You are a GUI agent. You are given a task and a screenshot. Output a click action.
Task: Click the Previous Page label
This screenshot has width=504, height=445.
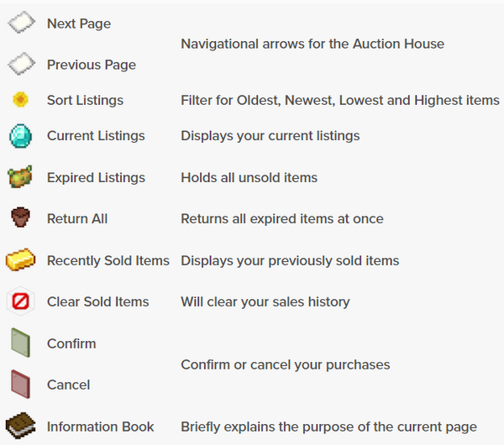click(x=92, y=65)
